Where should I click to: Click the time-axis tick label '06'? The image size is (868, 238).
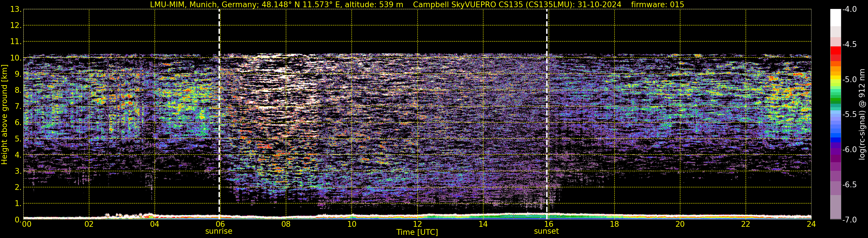point(220,224)
